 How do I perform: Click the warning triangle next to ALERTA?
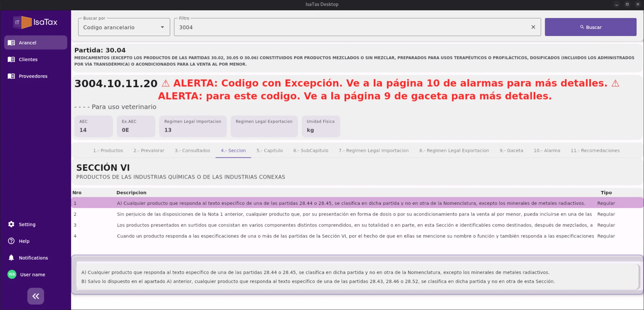(x=165, y=83)
